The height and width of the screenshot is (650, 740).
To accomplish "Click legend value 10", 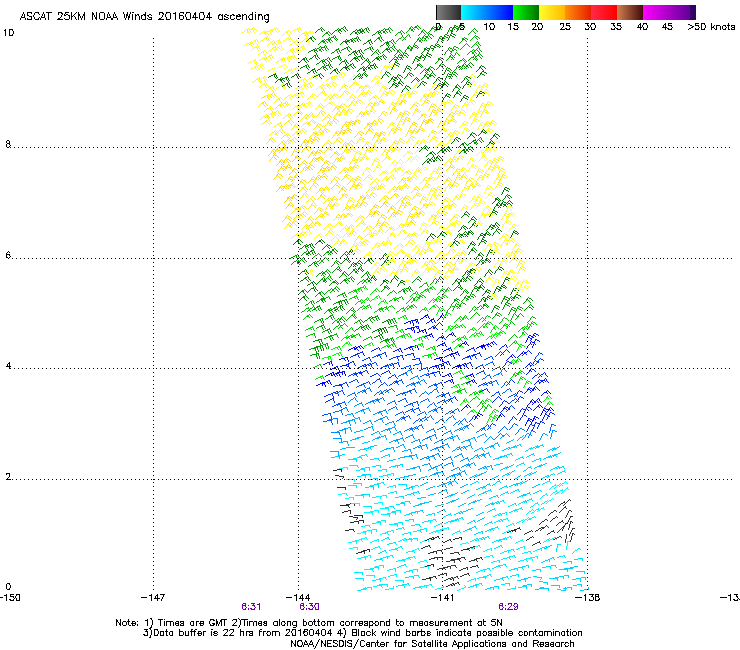I will (x=489, y=27).
